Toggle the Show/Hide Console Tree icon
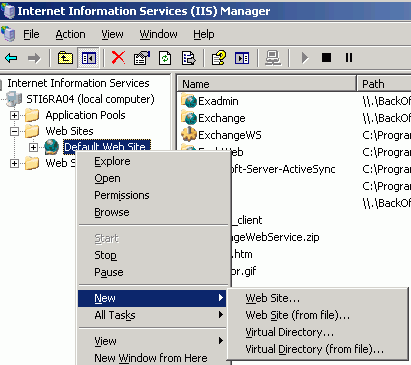 pos(89,58)
